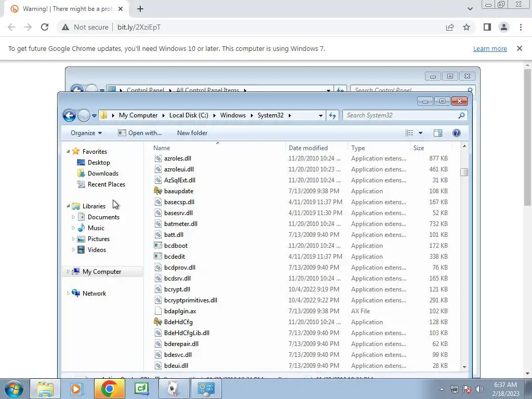Viewport: 532px width, 399px height.
Task: Click the arrow after My Computer in address bar
Action: tap(163, 116)
